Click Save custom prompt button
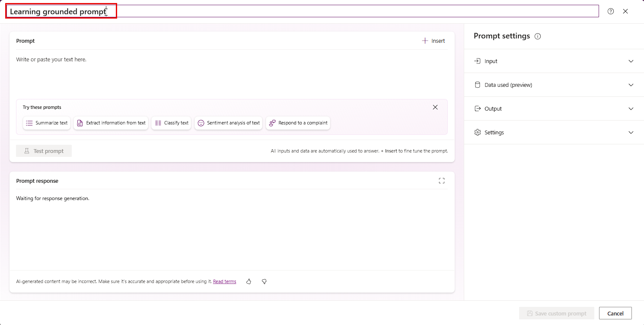Screen dimensions: 644x325 pyautogui.click(x=557, y=313)
